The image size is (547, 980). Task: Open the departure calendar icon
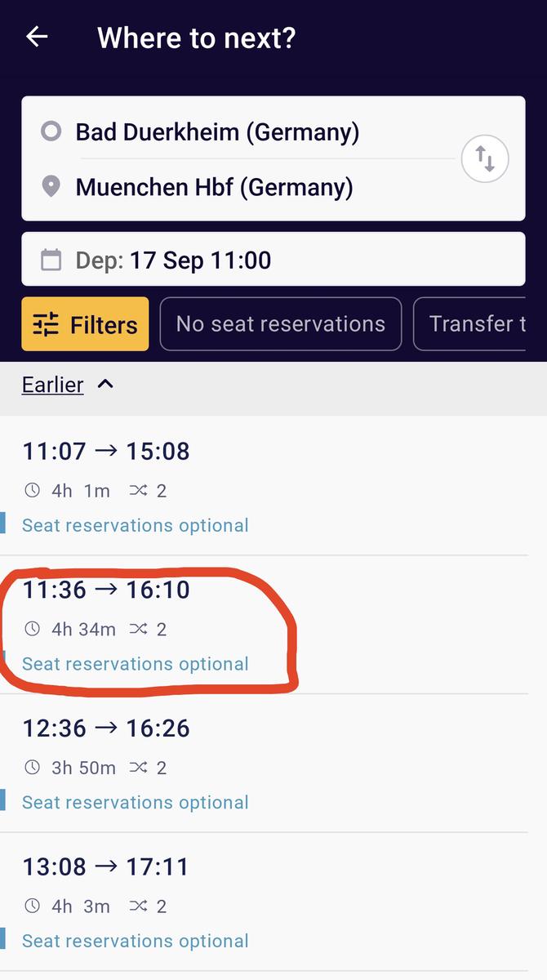click(x=51, y=261)
